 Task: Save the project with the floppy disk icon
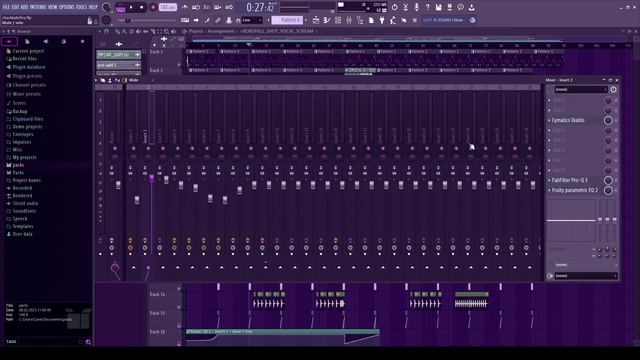pyautogui.click(x=438, y=7)
